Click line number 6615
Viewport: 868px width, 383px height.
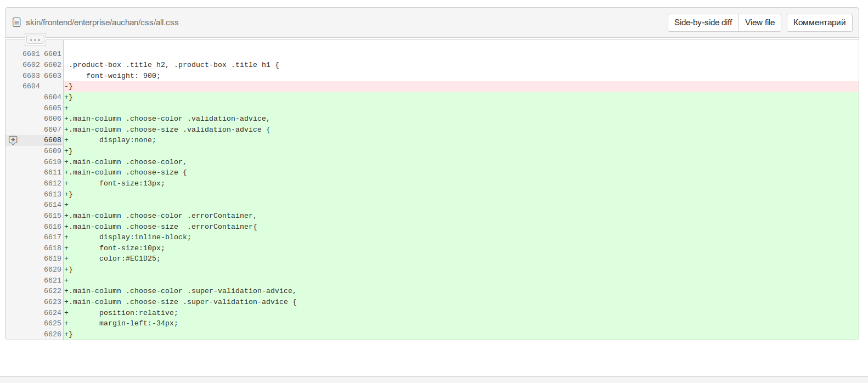coord(53,216)
